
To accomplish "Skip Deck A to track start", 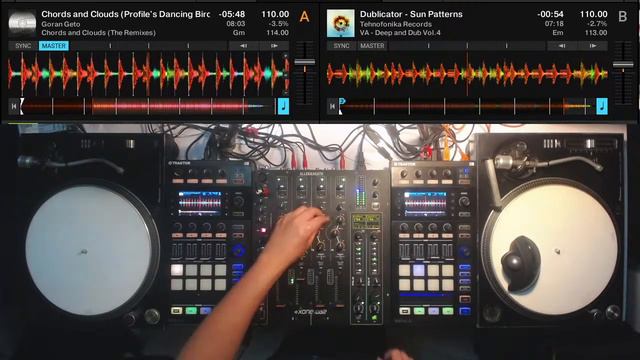I will click(14, 106).
